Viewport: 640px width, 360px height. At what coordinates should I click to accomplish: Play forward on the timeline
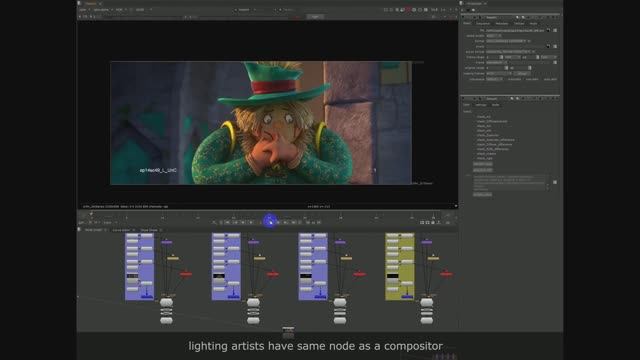pos(278,222)
